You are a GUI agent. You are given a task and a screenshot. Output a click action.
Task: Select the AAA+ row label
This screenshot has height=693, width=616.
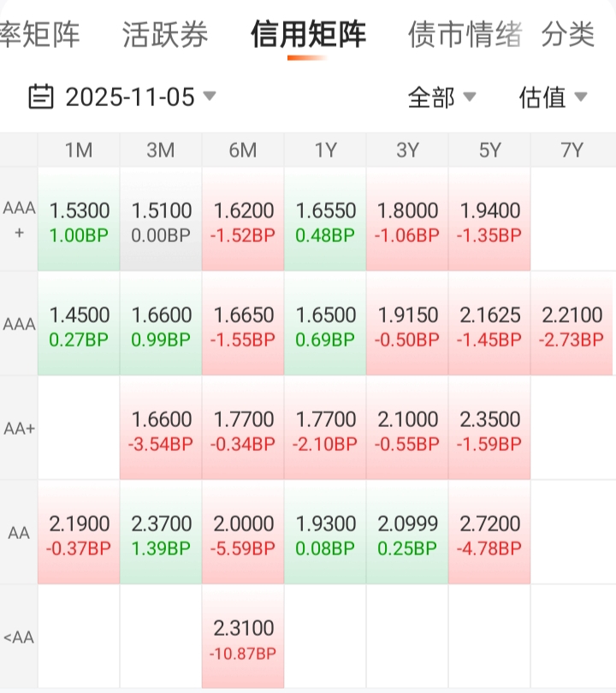pos(19,220)
